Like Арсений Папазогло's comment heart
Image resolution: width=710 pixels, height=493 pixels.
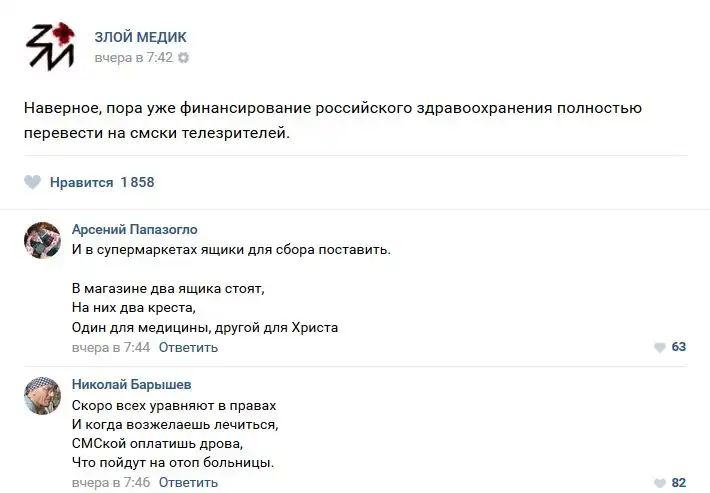(659, 347)
